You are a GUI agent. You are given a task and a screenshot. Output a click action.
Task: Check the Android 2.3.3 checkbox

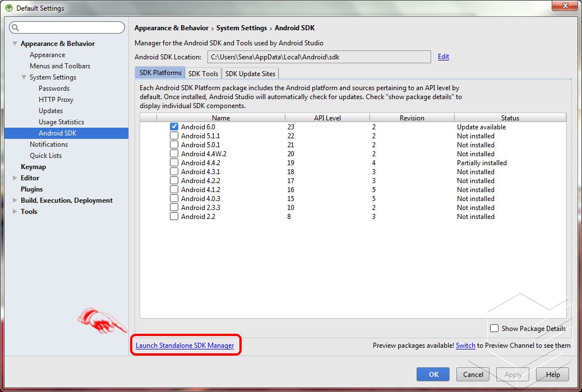[x=174, y=207]
